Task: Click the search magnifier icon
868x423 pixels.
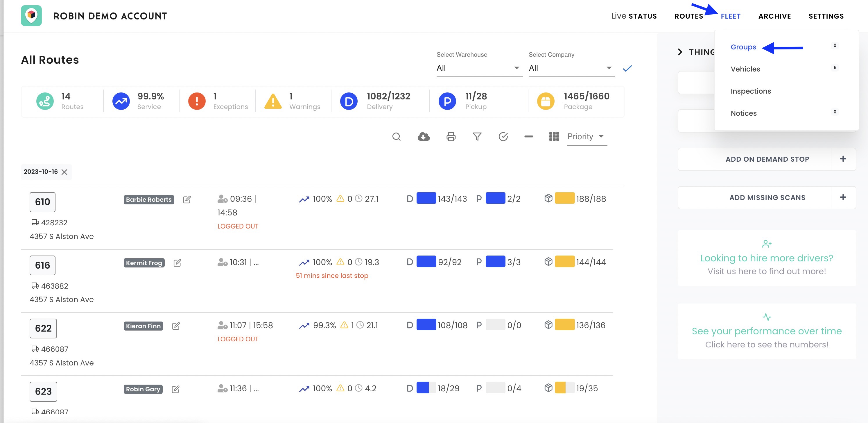Action: [x=396, y=137]
